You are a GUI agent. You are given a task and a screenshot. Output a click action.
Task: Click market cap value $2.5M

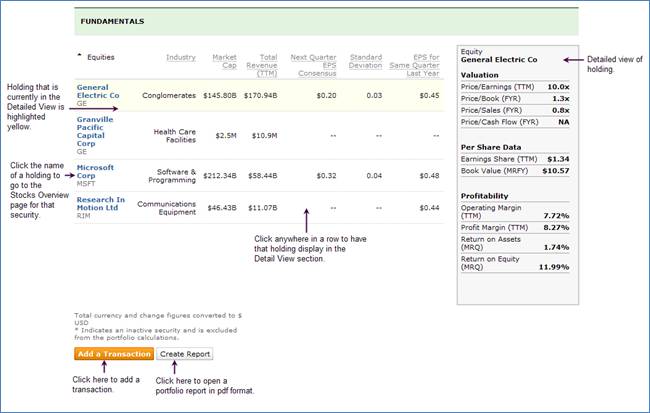click(226, 136)
